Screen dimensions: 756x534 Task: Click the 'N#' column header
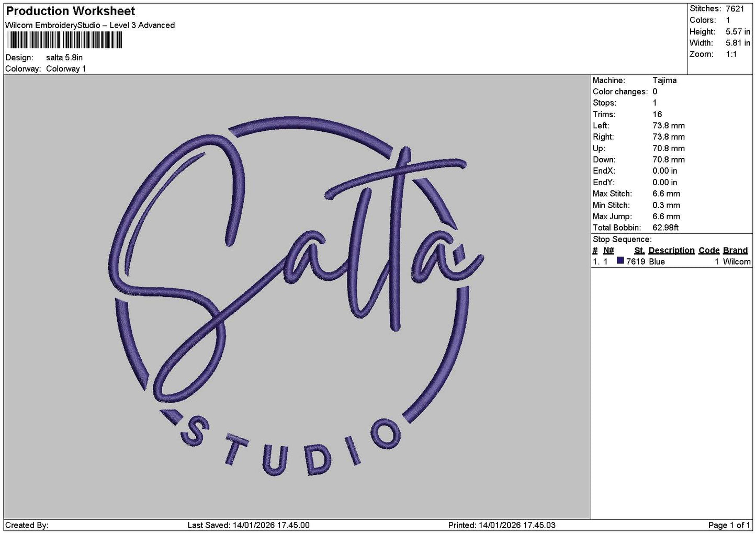click(608, 251)
